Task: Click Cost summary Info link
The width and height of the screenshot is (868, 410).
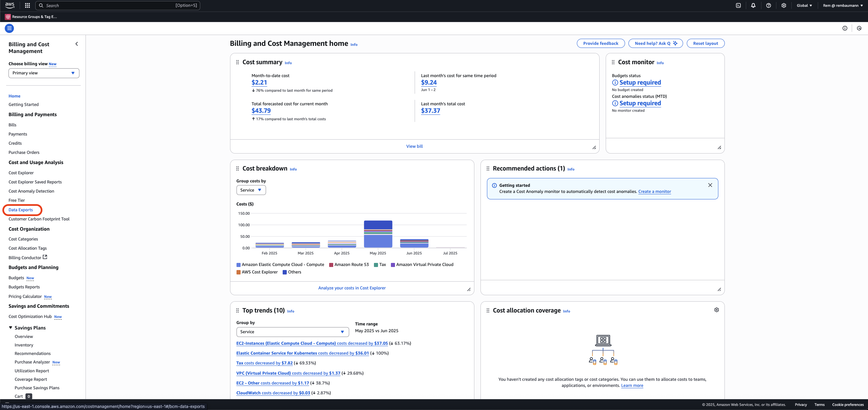Action: (x=288, y=63)
